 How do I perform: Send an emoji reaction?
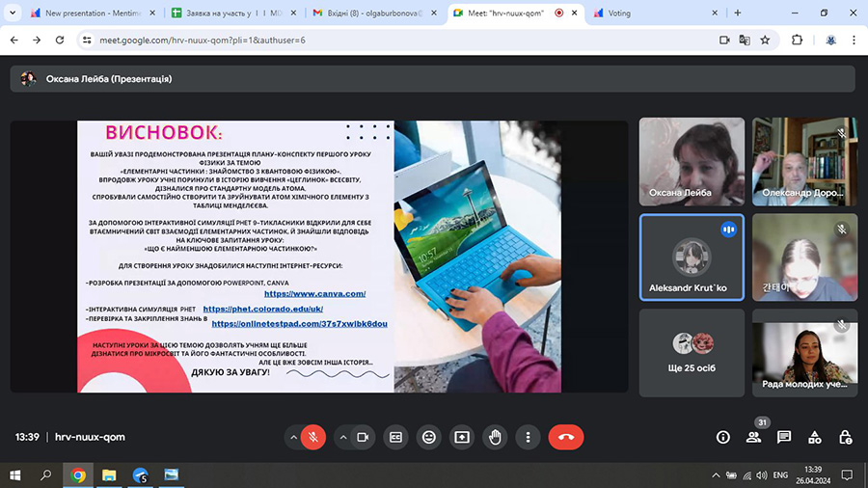tap(428, 437)
